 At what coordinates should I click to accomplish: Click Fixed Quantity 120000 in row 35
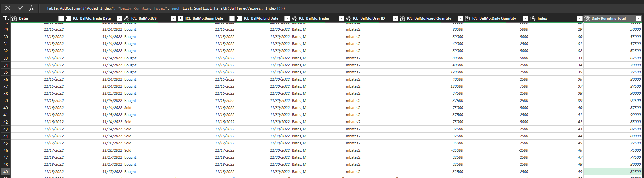click(x=431, y=72)
